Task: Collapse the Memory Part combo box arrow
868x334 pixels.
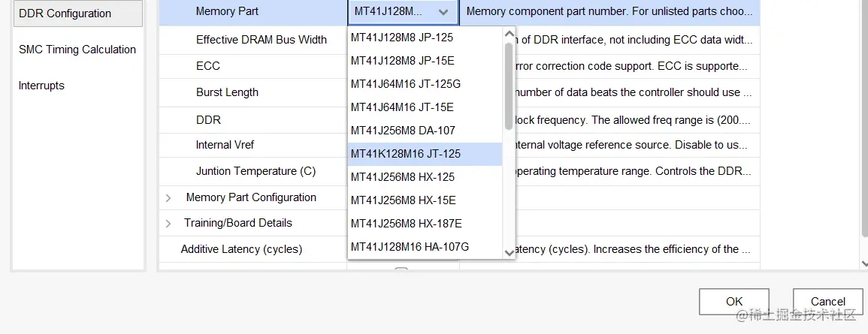Action: (x=443, y=12)
